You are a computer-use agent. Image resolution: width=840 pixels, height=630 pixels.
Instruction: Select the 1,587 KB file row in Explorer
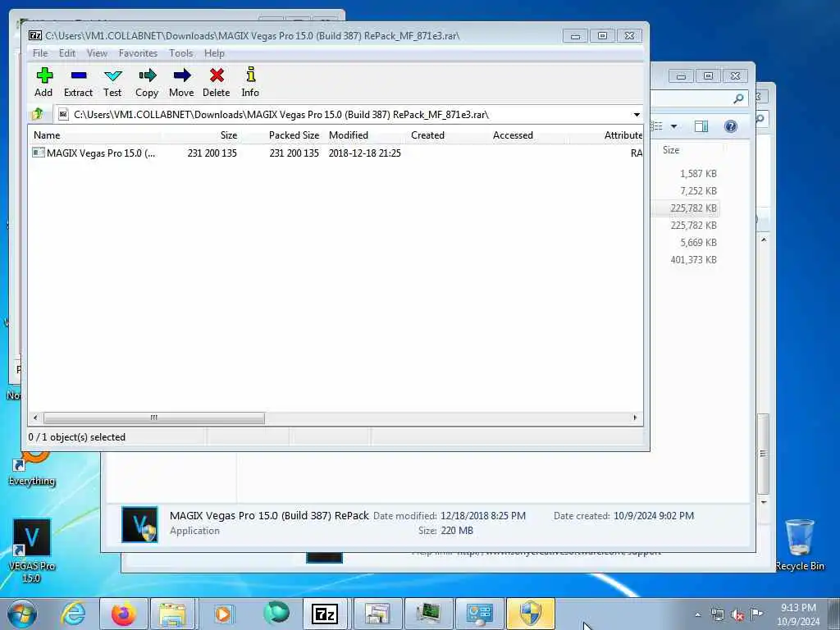pyautogui.click(x=698, y=174)
